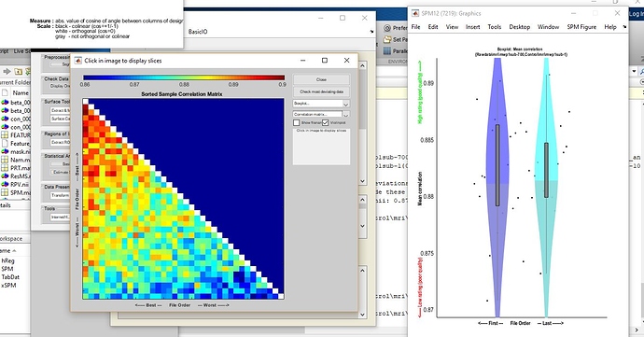This screenshot has height=337, width=644.
Task: Open the Set Path folder icon
Action: coord(387,39)
